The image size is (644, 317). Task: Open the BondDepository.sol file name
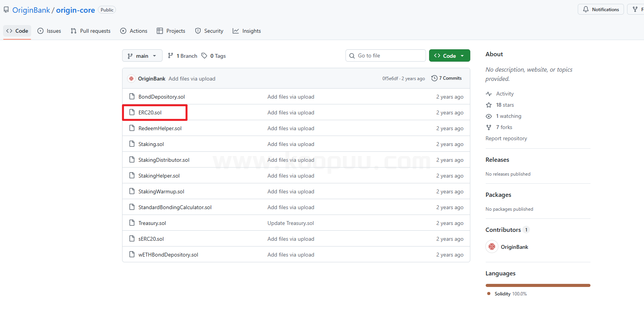[162, 97]
